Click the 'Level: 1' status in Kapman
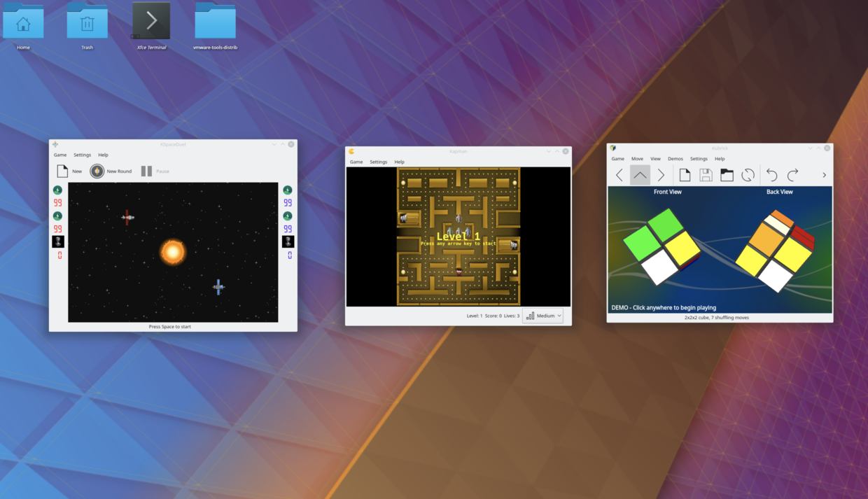868x499 pixels. 475,316
